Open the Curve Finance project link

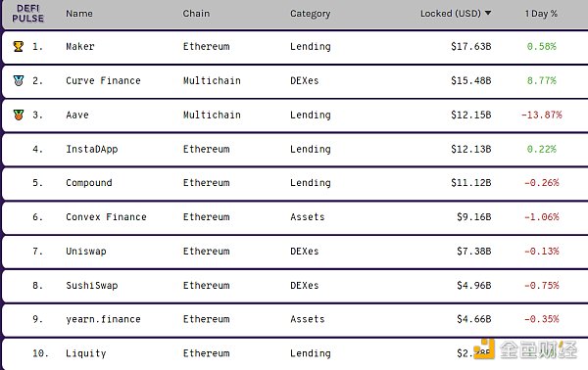(x=103, y=80)
